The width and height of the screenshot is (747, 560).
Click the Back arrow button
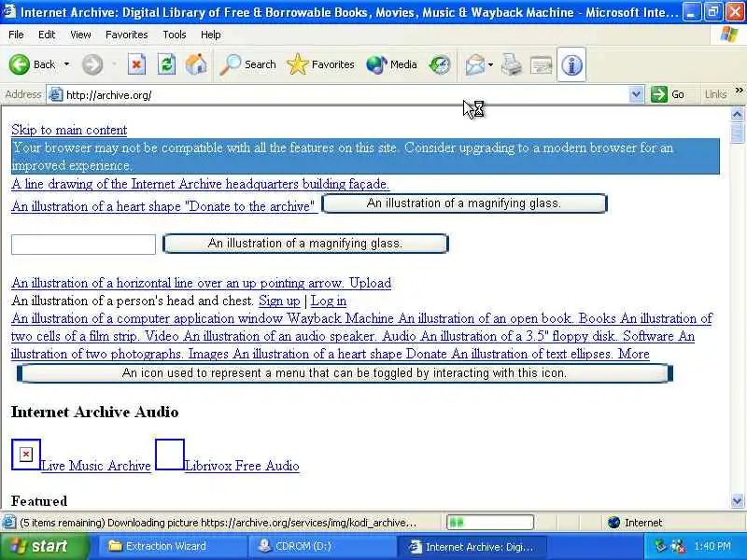32,64
